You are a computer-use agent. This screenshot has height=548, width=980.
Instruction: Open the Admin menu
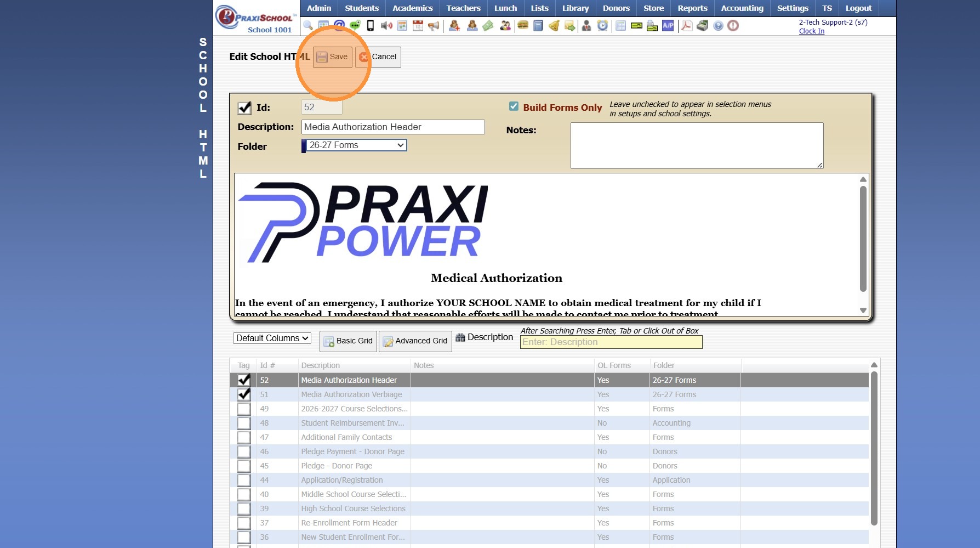[319, 8]
